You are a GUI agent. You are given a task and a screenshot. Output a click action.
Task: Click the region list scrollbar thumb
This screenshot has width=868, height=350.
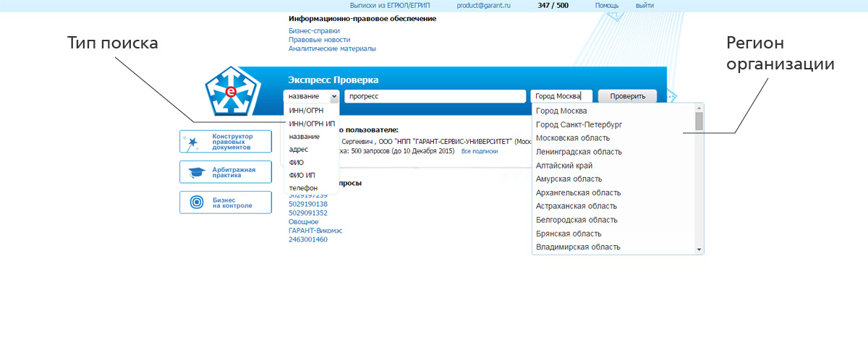699,121
